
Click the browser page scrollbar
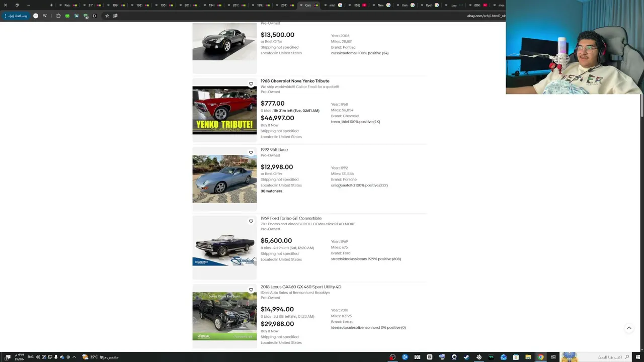641,106
